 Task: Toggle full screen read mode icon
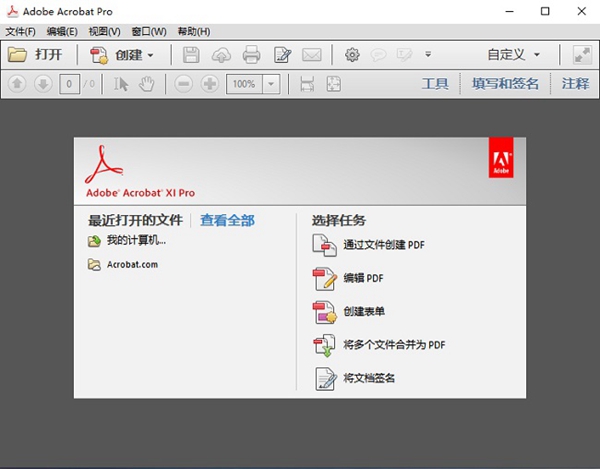tap(581, 55)
